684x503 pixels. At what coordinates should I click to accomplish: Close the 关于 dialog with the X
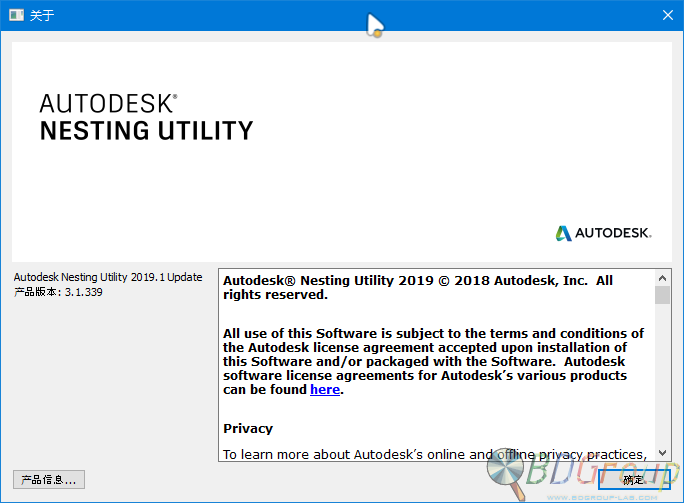(667, 15)
